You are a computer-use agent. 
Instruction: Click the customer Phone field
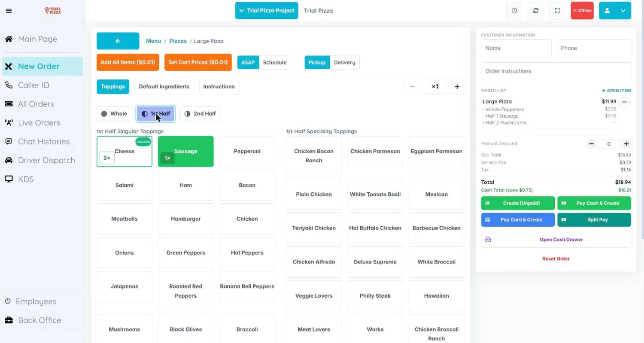pyautogui.click(x=594, y=48)
